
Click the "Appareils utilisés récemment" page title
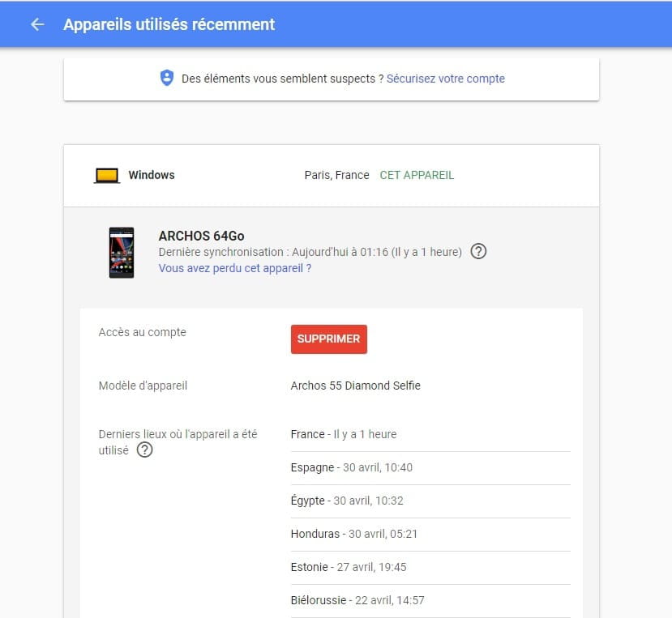(x=169, y=24)
